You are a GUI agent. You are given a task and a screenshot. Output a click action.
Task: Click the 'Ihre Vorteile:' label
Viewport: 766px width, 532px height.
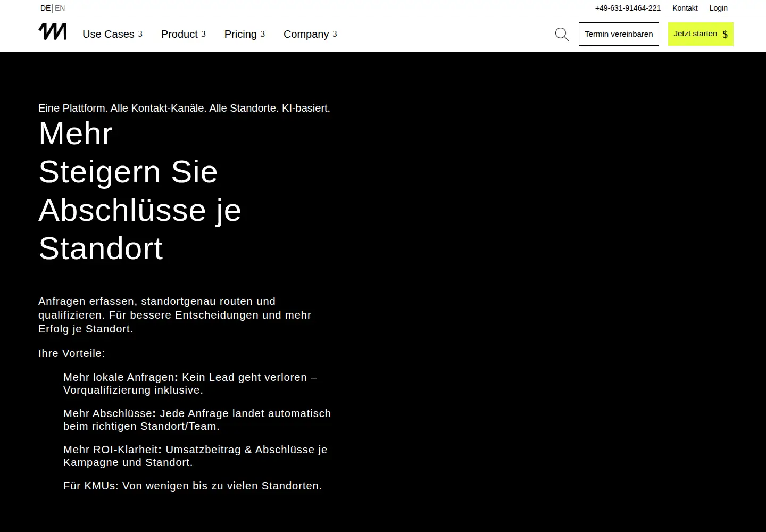point(72,353)
